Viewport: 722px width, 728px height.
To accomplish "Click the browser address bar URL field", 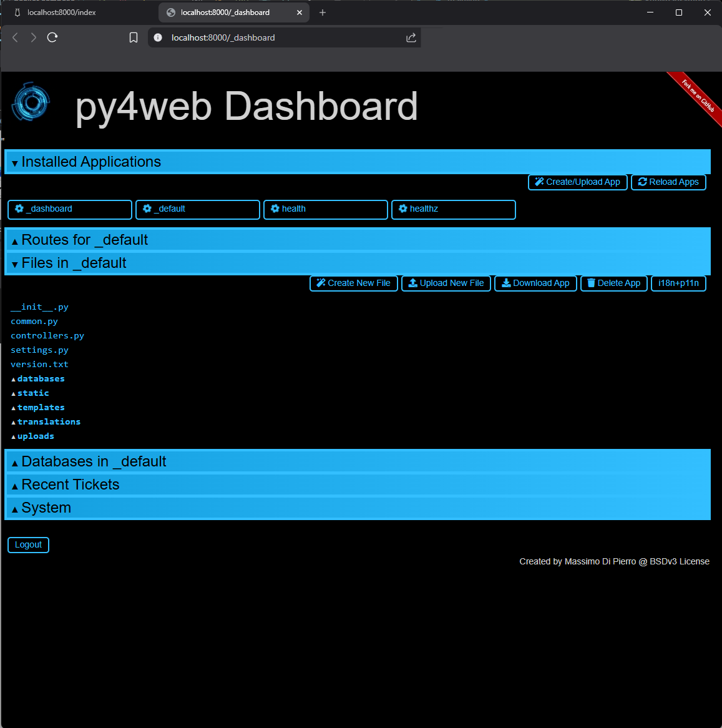I will click(x=275, y=37).
